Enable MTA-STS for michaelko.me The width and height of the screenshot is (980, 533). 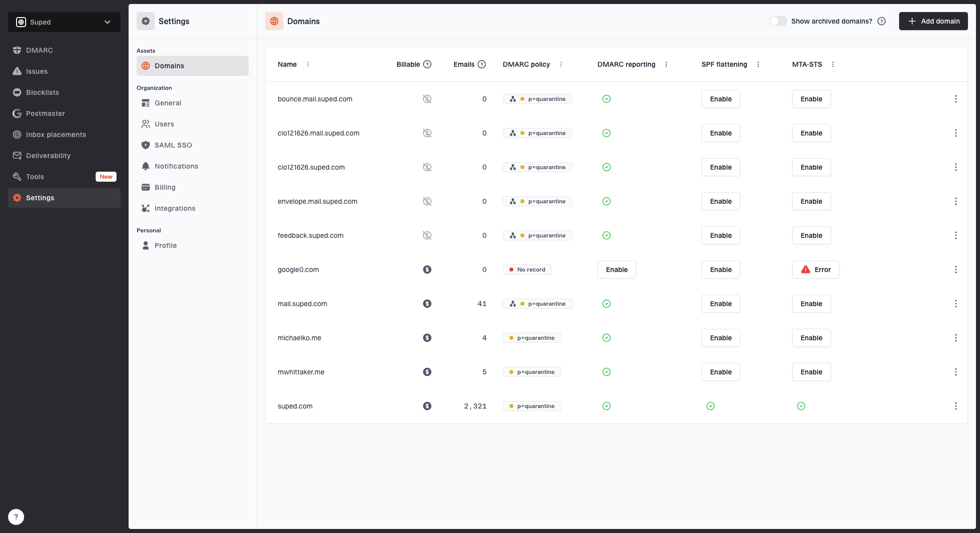(x=812, y=338)
